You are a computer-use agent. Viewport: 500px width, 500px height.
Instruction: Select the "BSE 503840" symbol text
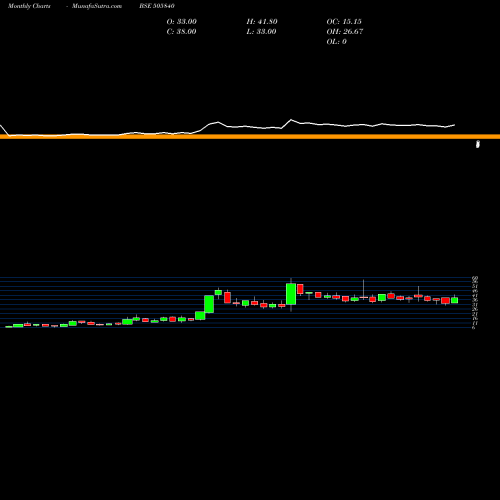point(157,6)
